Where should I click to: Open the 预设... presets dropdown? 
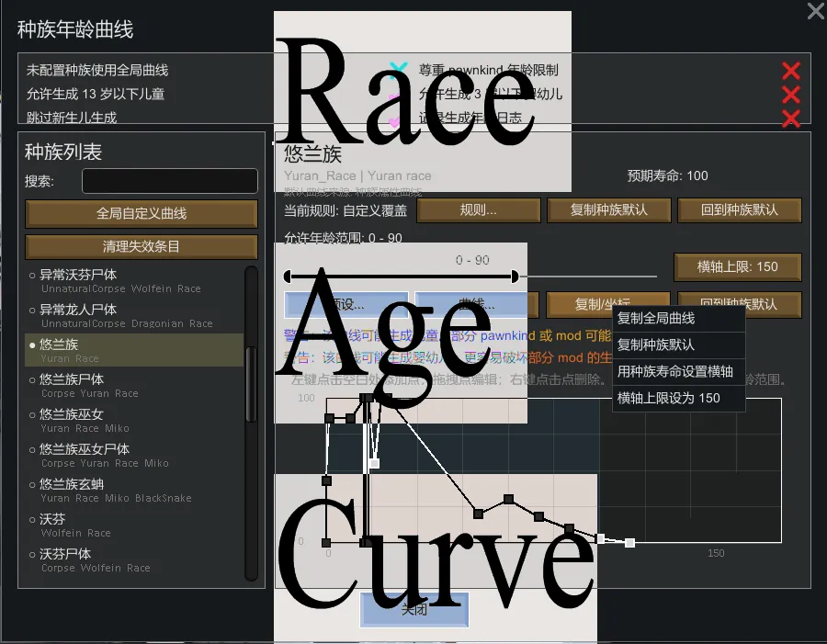click(346, 304)
